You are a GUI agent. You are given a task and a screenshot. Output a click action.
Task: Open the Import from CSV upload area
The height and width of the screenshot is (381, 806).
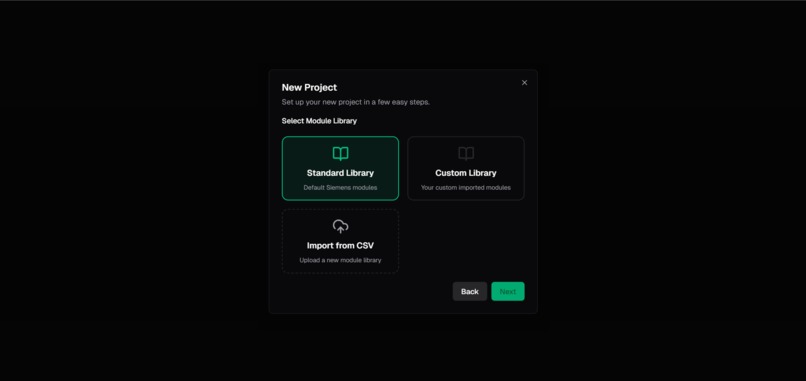pos(340,241)
